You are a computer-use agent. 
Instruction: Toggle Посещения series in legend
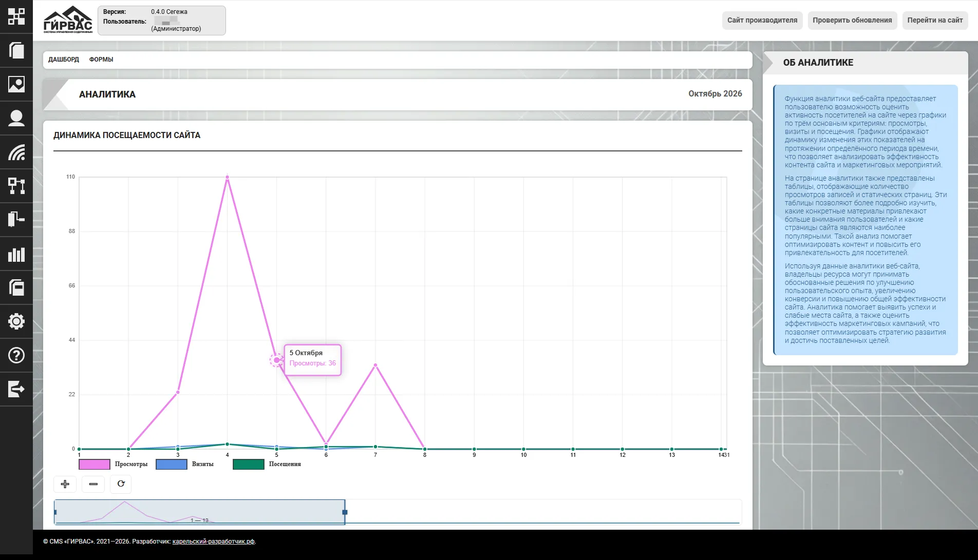pos(285,464)
